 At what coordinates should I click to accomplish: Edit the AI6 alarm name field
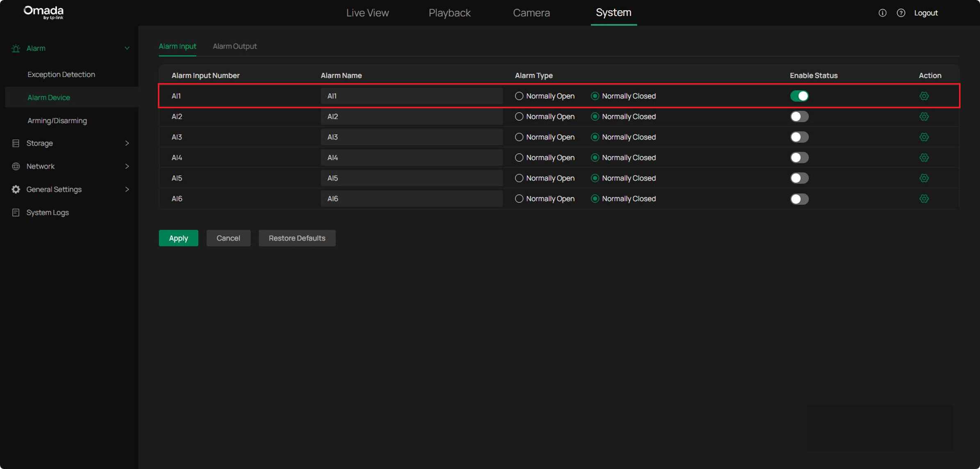coord(411,199)
